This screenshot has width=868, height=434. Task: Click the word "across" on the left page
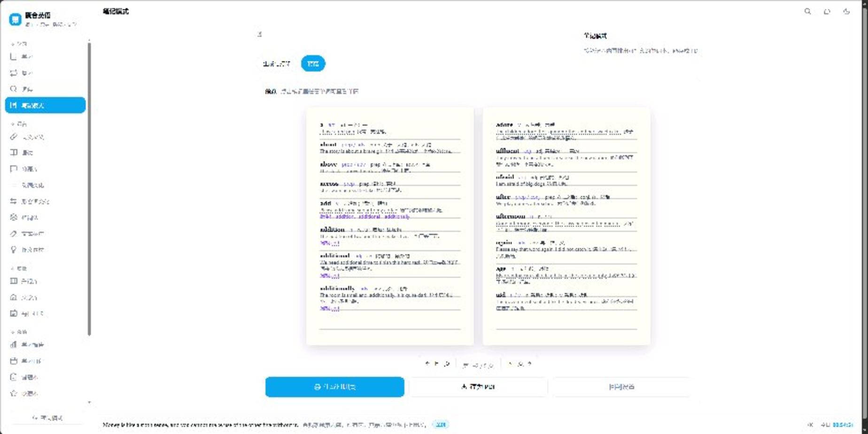click(329, 184)
